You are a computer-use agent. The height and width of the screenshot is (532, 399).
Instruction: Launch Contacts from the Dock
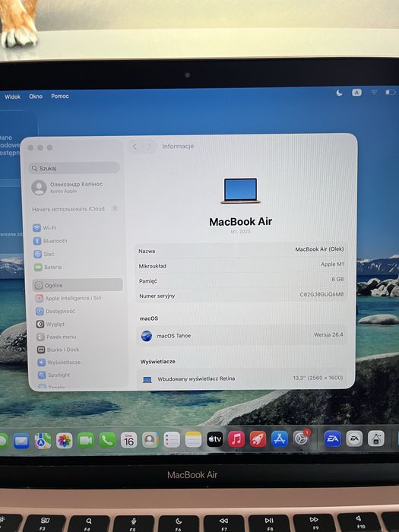pyautogui.click(x=150, y=440)
